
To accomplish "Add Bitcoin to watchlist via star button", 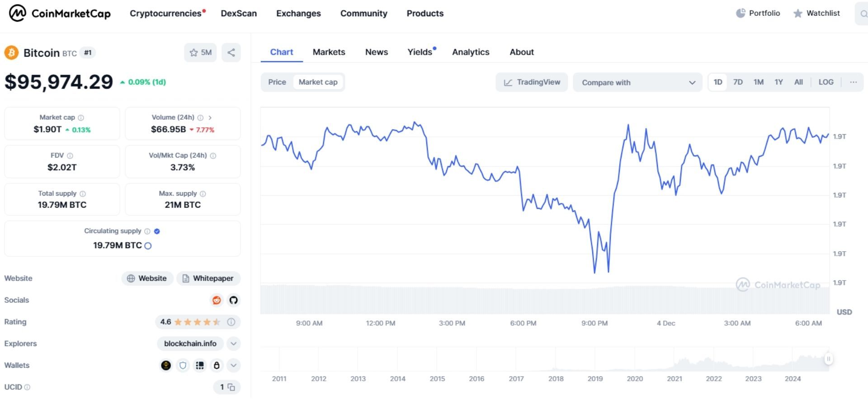I will click(200, 53).
